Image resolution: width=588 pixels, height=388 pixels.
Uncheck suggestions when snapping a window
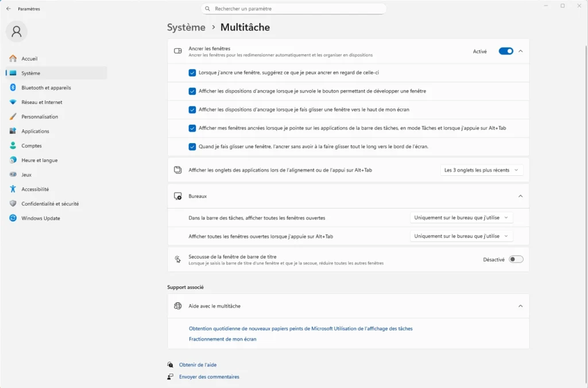click(192, 72)
